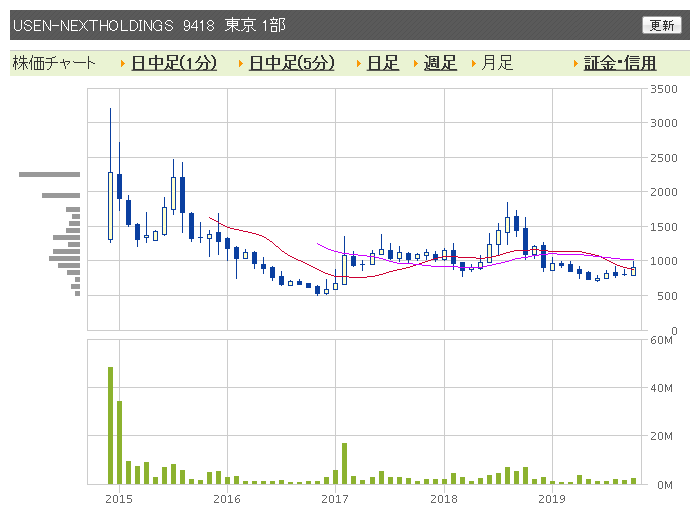
Task: Click orange arrow before 日足
Action: coord(358,64)
